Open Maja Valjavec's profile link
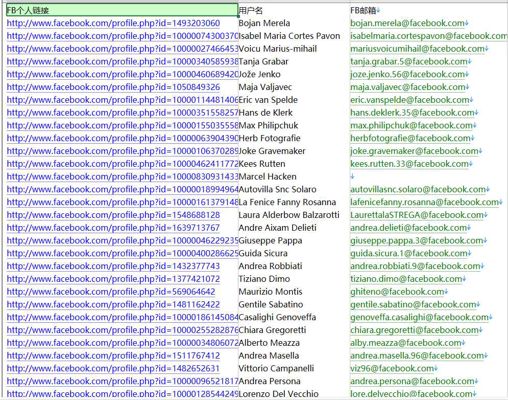 113,87
